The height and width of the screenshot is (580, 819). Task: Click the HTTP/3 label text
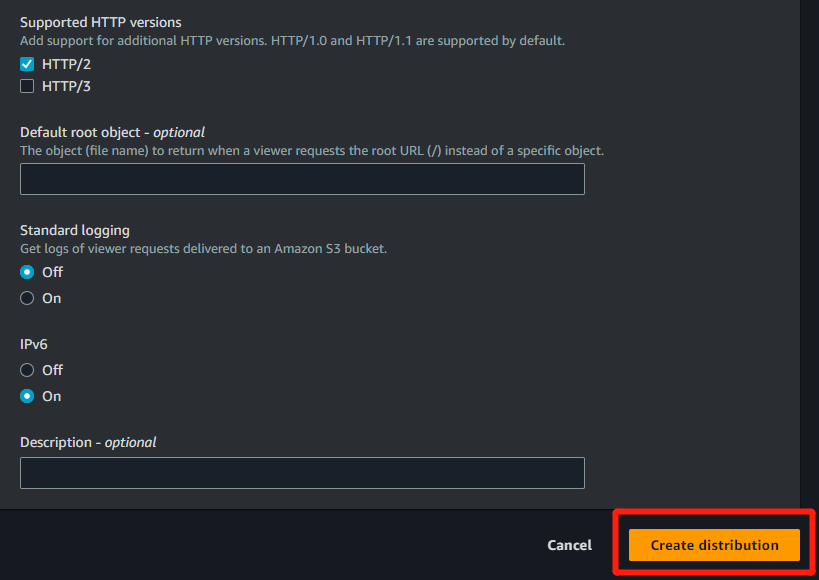point(66,86)
